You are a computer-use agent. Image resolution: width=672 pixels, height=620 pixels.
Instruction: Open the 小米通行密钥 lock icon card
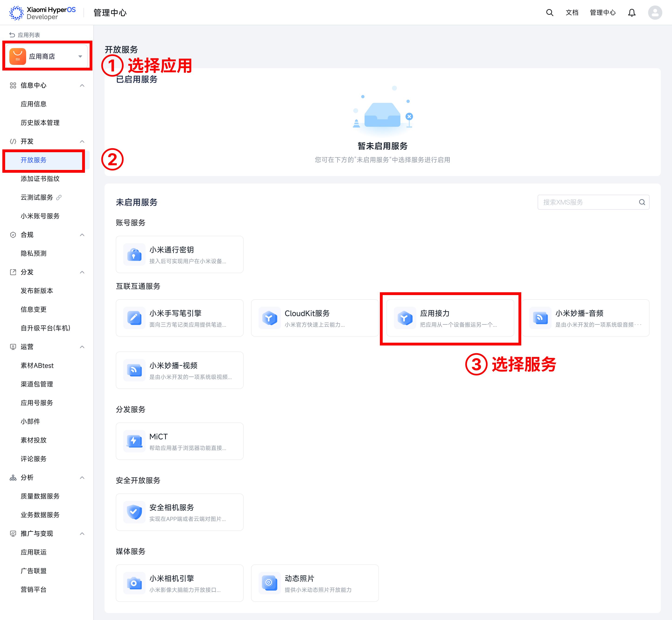[134, 255]
